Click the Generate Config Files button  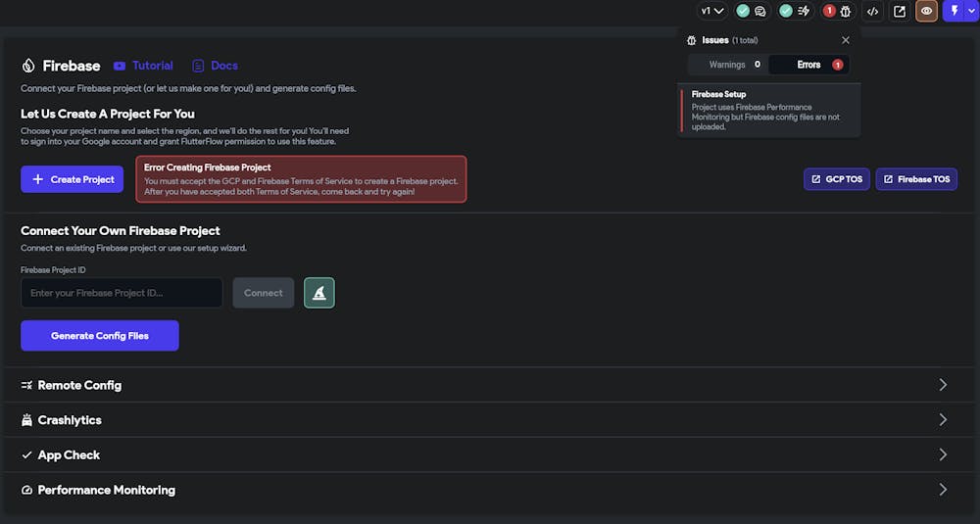point(99,336)
